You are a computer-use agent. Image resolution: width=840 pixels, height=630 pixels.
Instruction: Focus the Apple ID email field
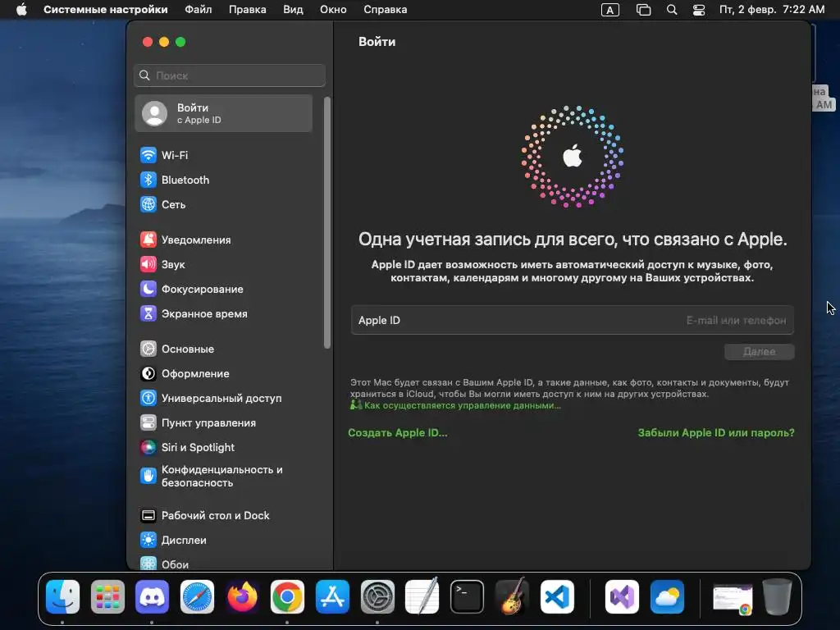coord(572,321)
